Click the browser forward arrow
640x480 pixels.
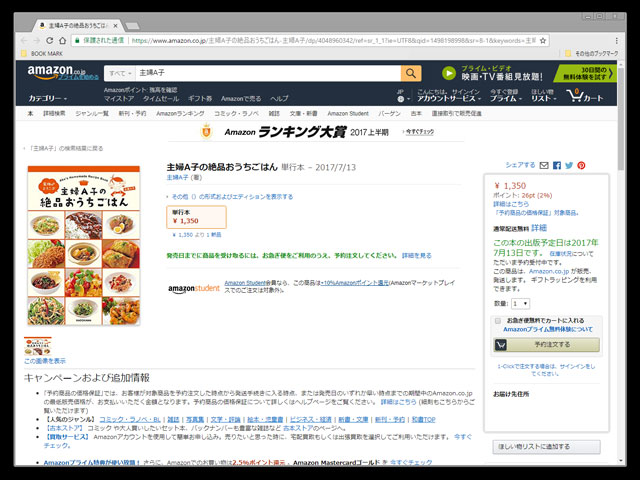(37, 40)
